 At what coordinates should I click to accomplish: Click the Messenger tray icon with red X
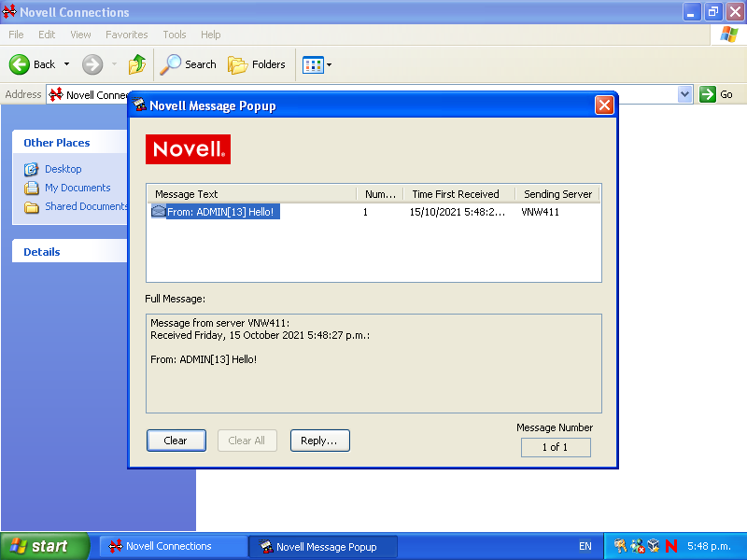[638, 546]
